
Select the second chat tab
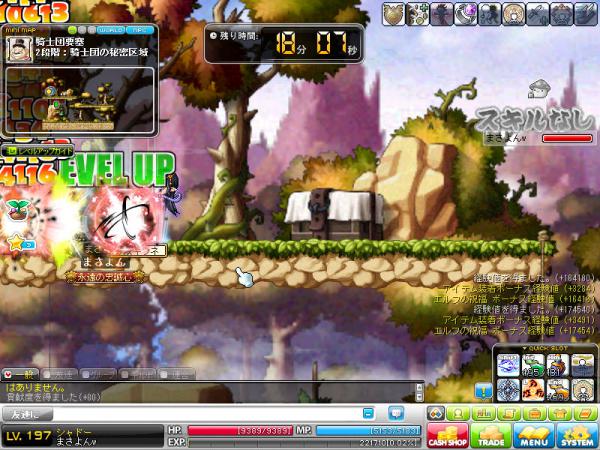tap(59, 374)
